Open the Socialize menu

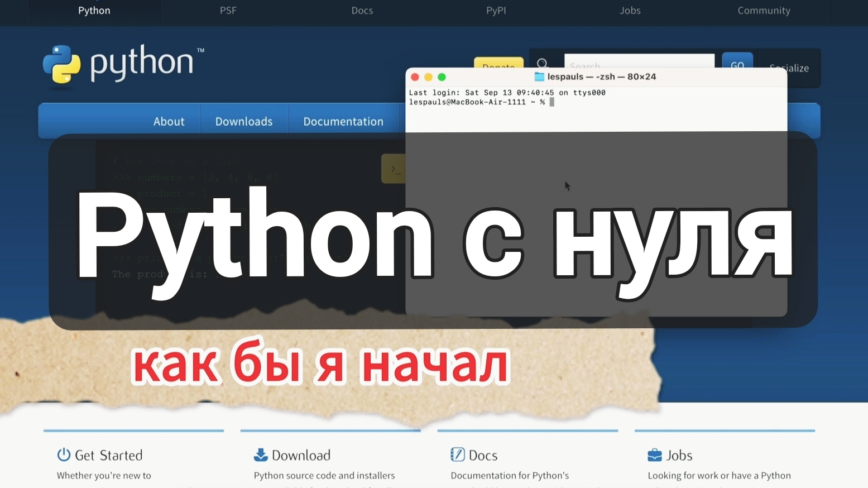coord(789,68)
